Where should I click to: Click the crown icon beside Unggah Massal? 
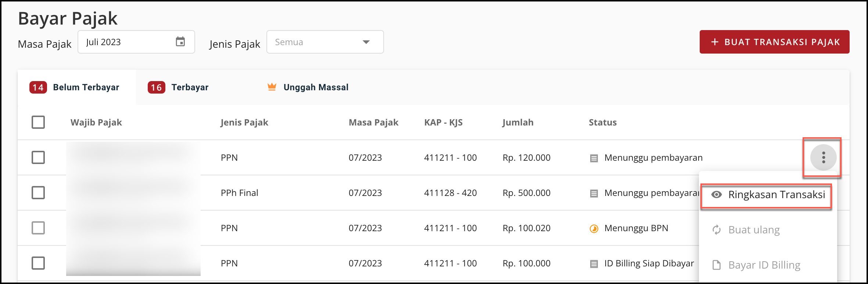(x=272, y=87)
